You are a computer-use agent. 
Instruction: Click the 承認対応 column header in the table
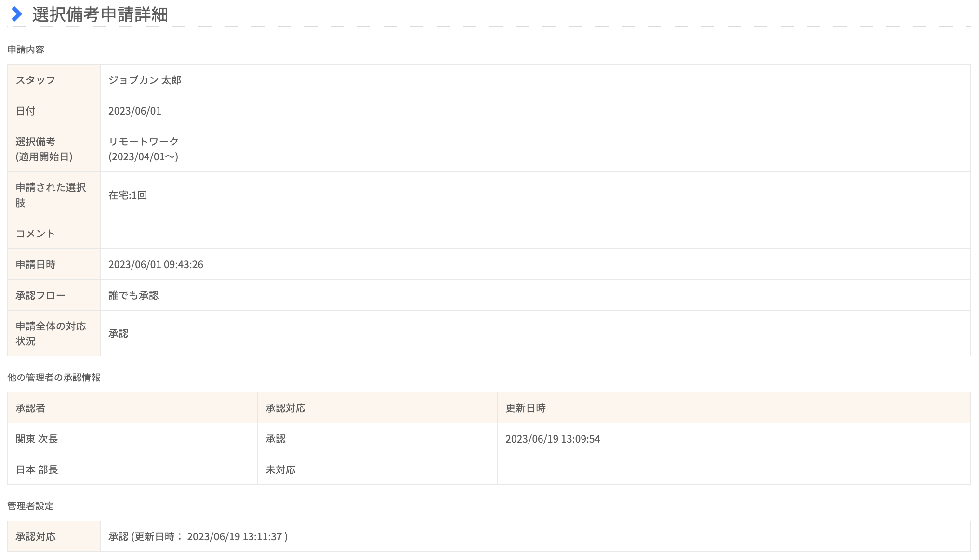(285, 408)
